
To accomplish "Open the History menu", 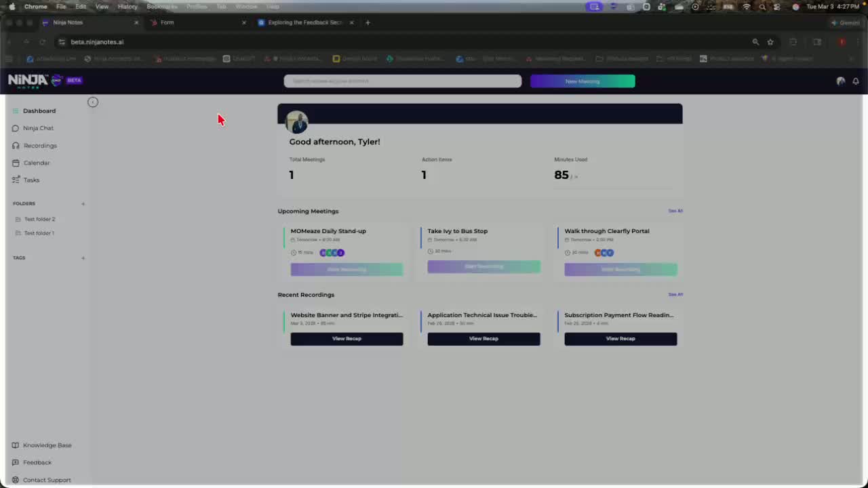I will tap(127, 7).
